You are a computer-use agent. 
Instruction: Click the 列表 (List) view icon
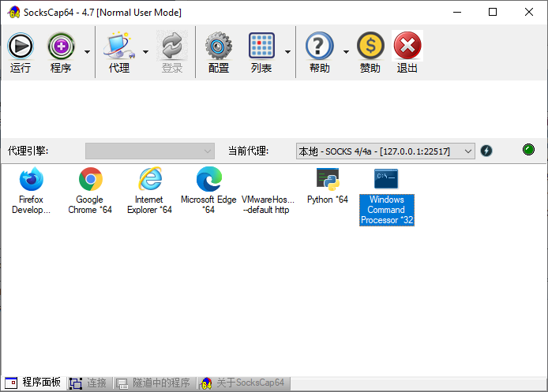(261, 46)
